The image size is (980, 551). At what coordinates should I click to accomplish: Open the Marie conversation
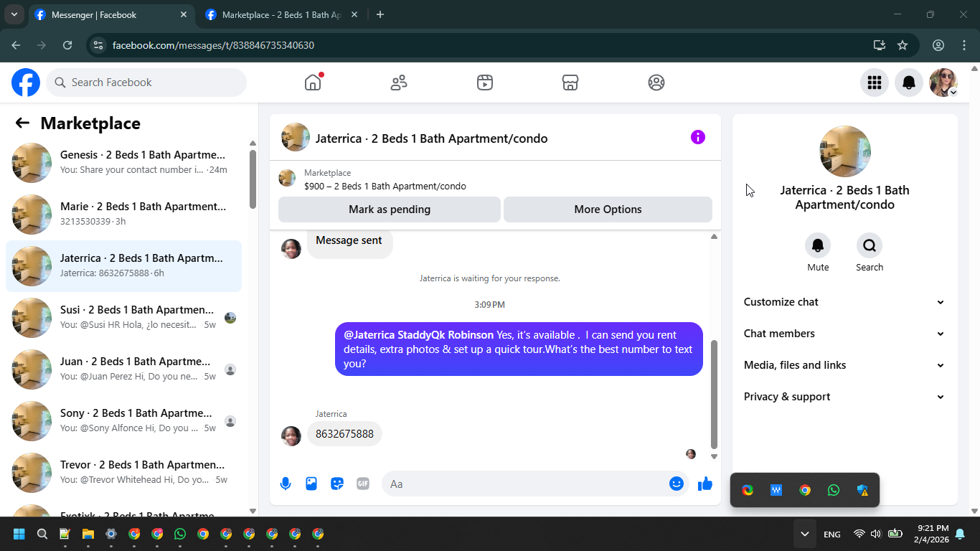pyautogui.click(x=124, y=215)
